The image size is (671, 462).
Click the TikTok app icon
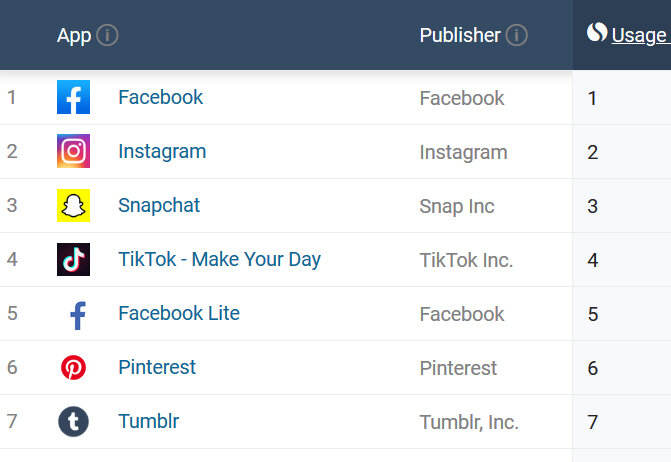tap(73, 259)
